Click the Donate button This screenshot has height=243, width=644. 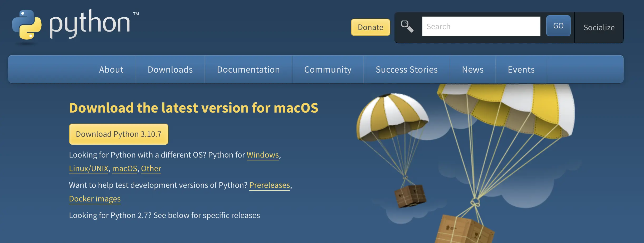[x=370, y=27]
